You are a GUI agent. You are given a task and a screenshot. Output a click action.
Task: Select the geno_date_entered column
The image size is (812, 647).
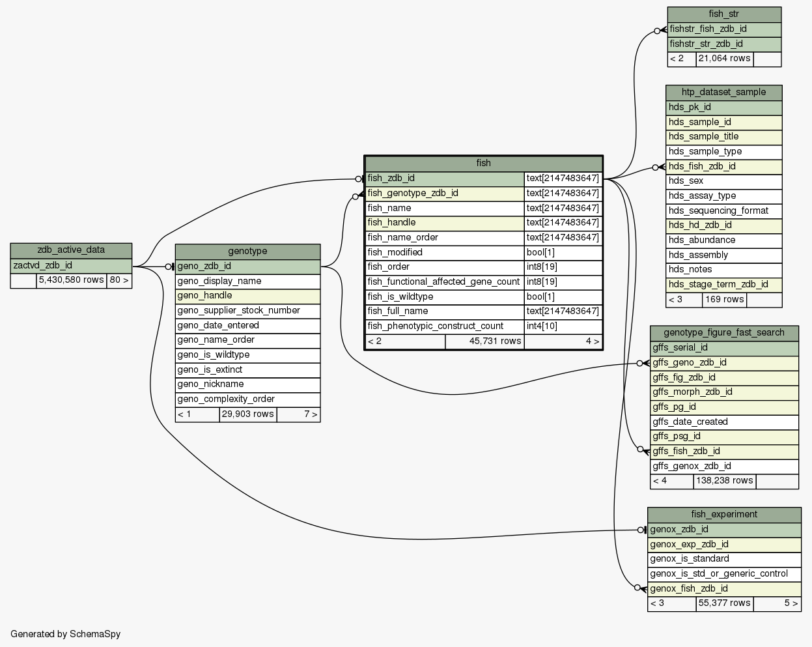[247, 326]
